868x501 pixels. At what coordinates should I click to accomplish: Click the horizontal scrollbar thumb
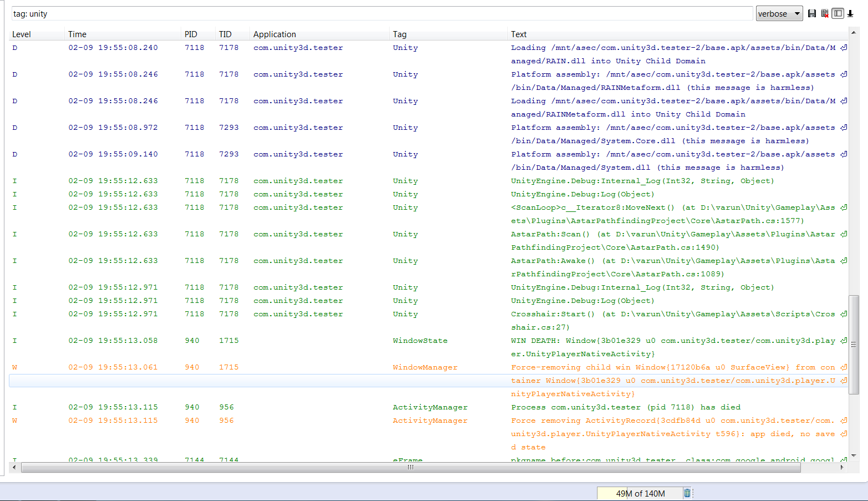click(x=410, y=467)
